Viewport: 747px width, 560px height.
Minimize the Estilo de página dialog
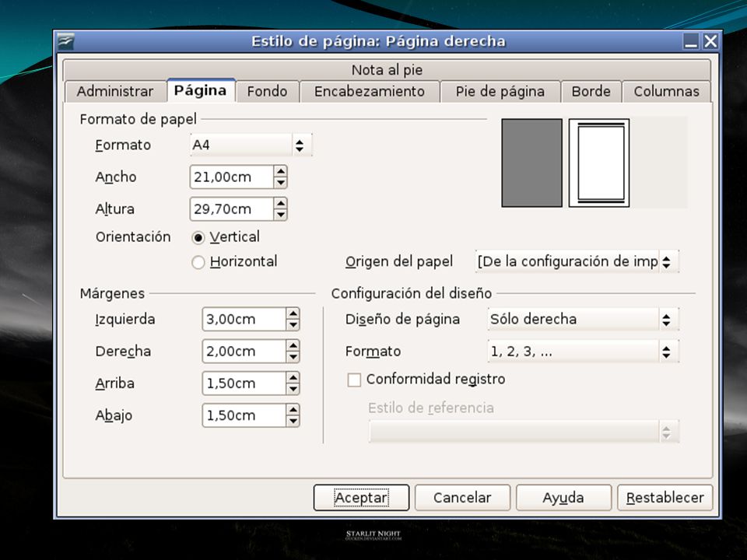click(691, 42)
